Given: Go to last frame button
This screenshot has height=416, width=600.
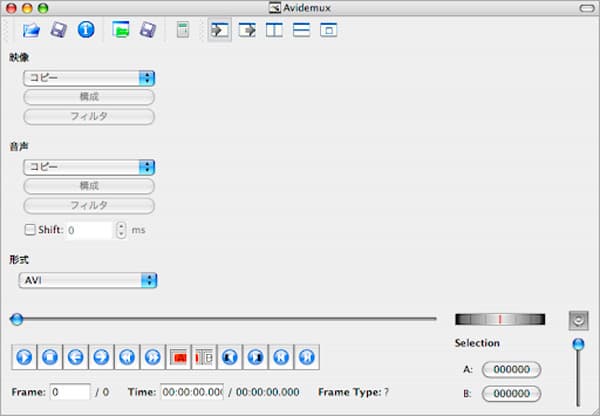Looking at the screenshot, I should (x=307, y=357).
